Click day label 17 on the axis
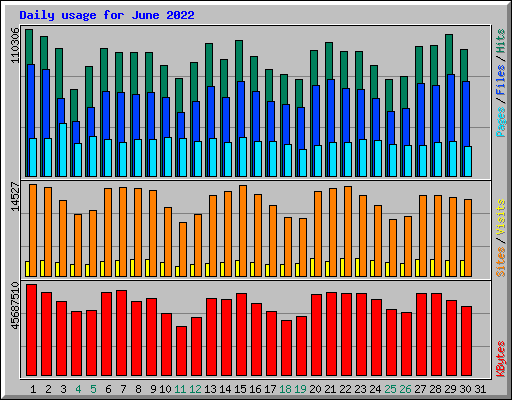The width and height of the screenshot is (512, 400). pos(270,389)
